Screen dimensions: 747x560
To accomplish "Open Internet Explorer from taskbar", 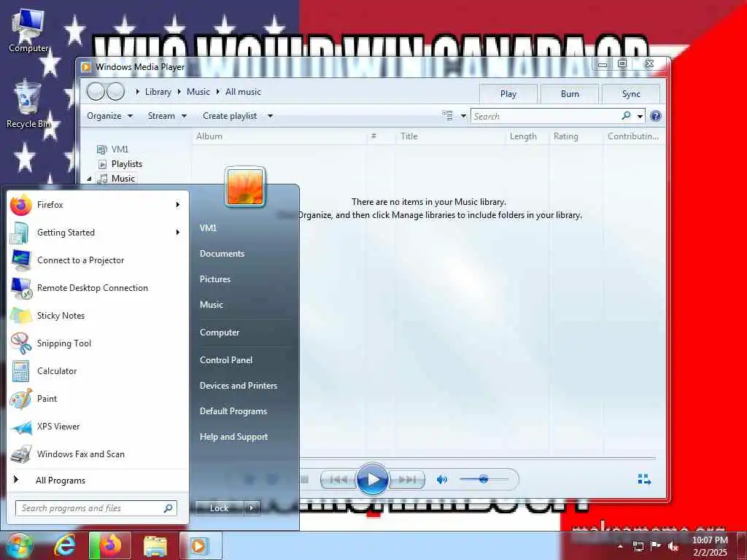I will (x=65, y=545).
